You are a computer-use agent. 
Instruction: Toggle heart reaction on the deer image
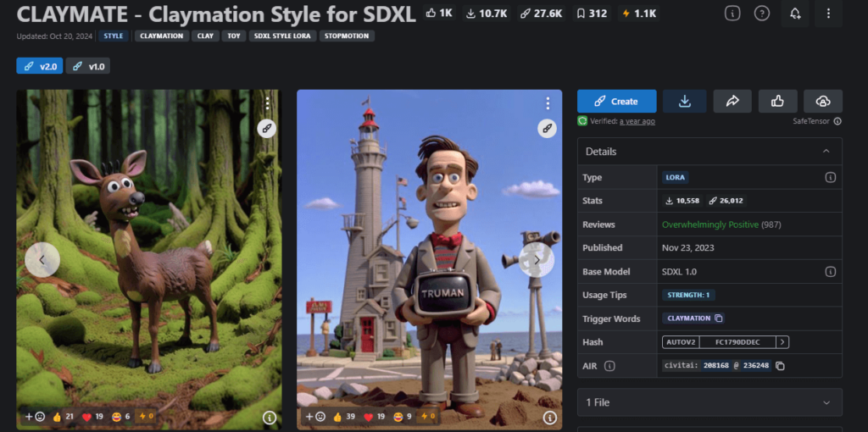pos(92,417)
